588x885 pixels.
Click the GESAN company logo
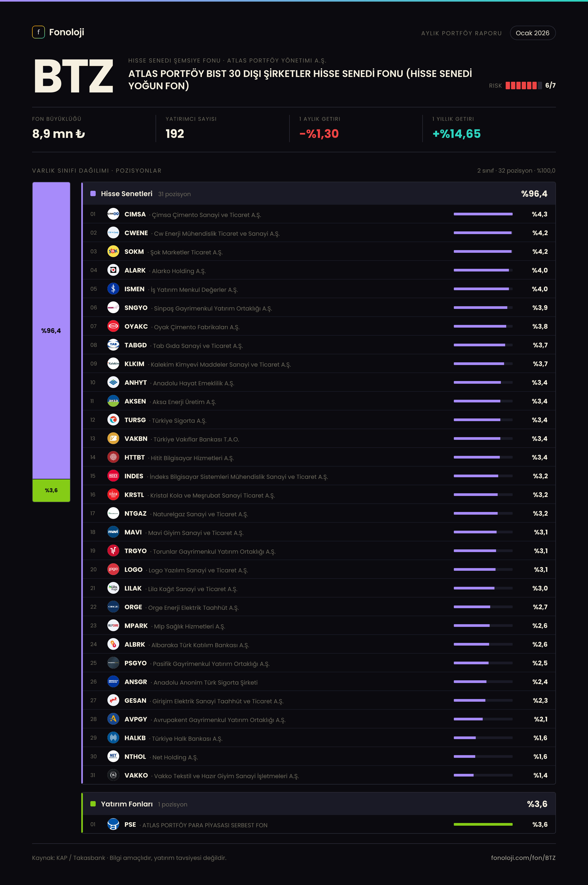[113, 700]
